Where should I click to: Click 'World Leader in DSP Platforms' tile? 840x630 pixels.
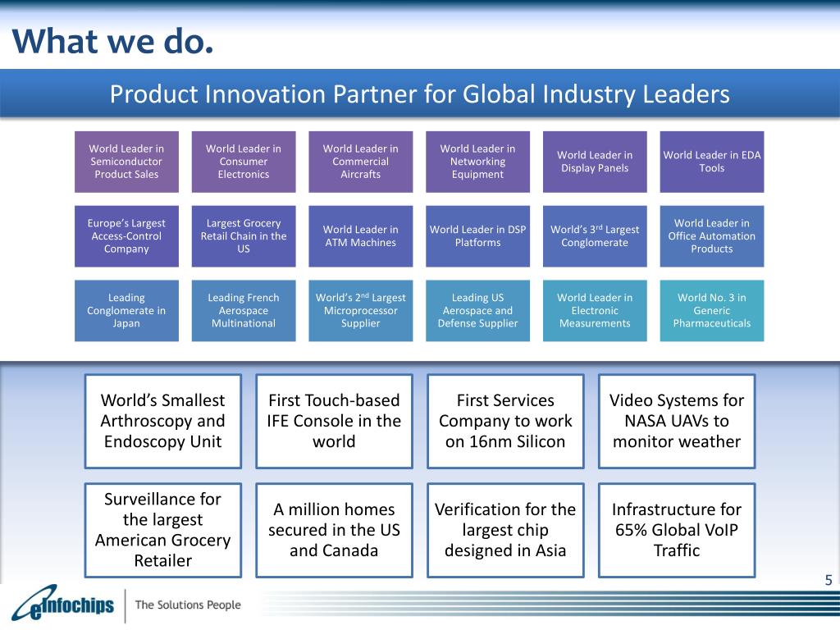click(x=478, y=236)
